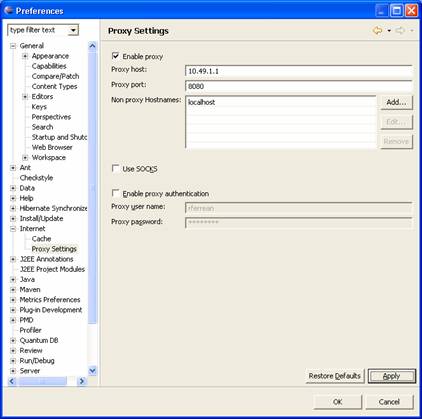The image size is (422, 419).
Task: Click the horizontal scrollbar thumb in tree
Action: (42, 381)
